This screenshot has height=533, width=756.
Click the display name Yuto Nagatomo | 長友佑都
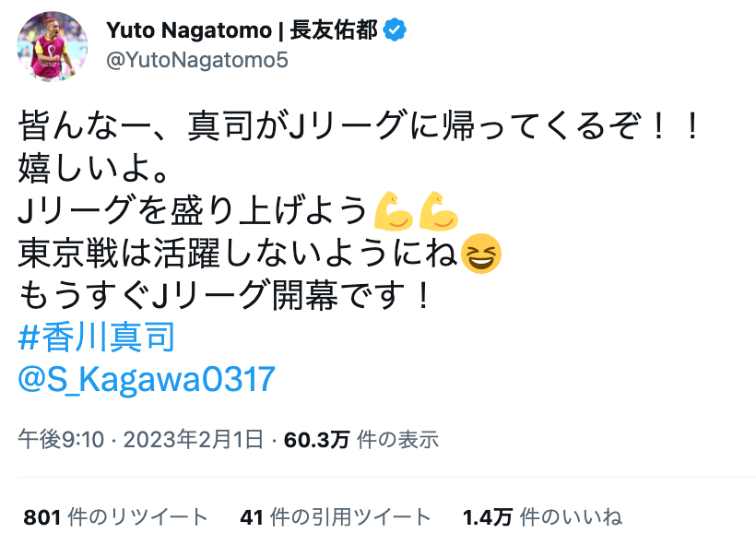(242, 30)
